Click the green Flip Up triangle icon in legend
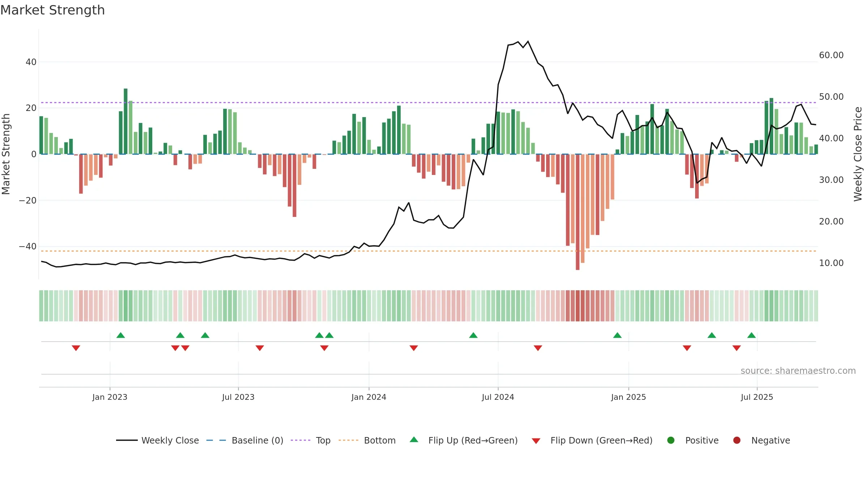Image resolution: width=868 pixels, height=488 pixels. point(414,440)
